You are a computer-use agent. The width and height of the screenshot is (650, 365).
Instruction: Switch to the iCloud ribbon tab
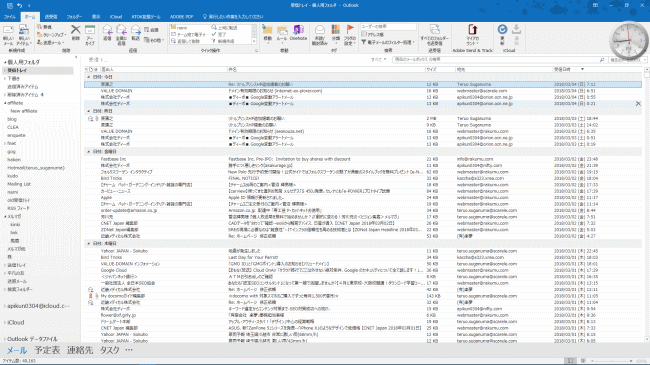(x=116, y=17)
